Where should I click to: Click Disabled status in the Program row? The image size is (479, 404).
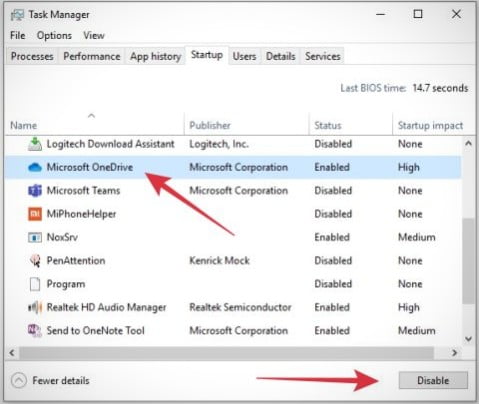(x=333, y=284)
